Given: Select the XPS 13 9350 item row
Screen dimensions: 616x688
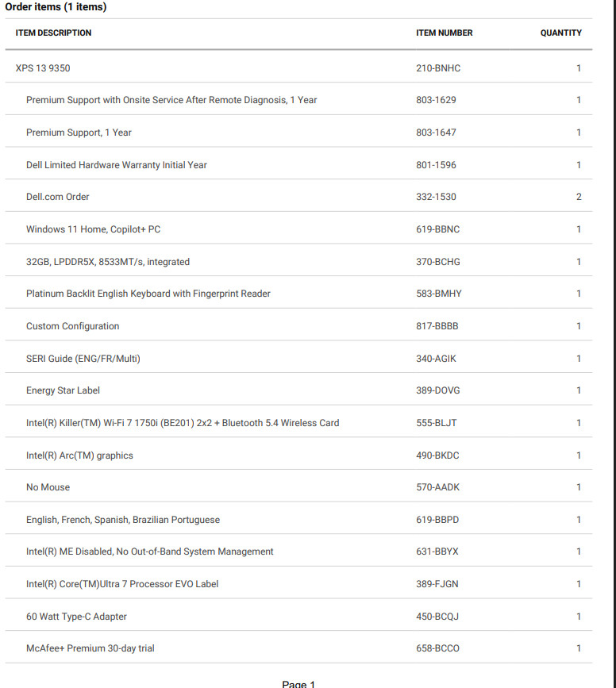Looking at the screenshot, I should point(298,68).
